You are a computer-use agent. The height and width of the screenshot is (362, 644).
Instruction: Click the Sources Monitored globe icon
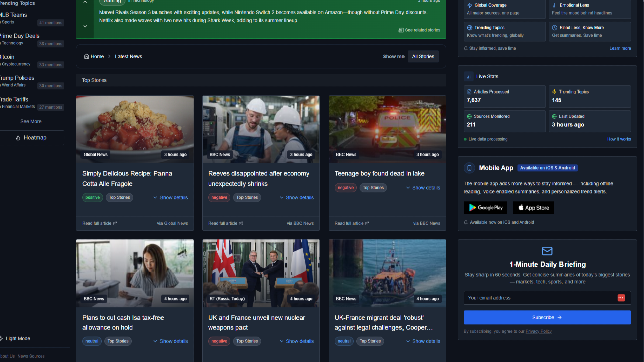point(470,116)
